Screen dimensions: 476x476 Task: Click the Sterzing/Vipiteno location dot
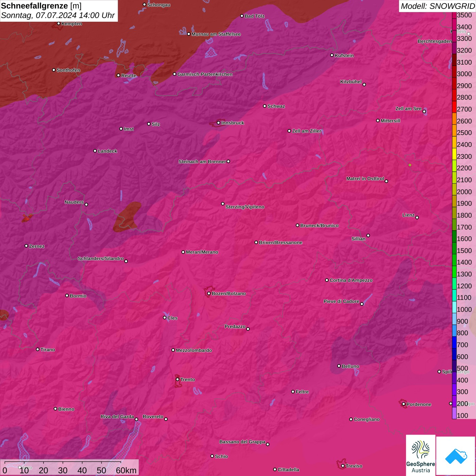pos(223,204)
